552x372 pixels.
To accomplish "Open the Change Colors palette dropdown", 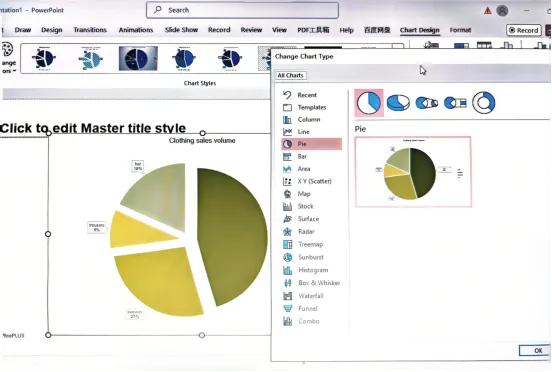I will point(8,57).
